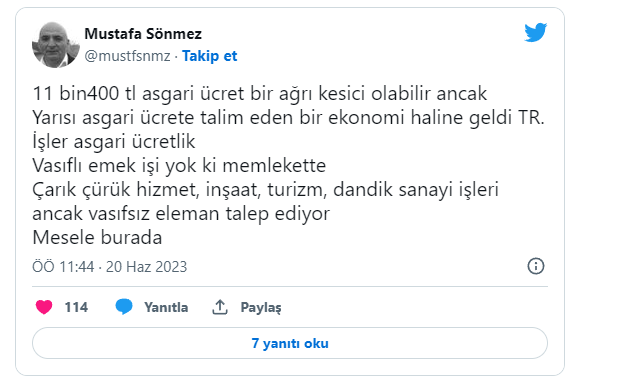The height and width of the screenshot is (382, 644).
Task: Click the line 'ancak vasıfsız eleman talep ediyor'
Action: pyautogui.click(x=181, y=214)
